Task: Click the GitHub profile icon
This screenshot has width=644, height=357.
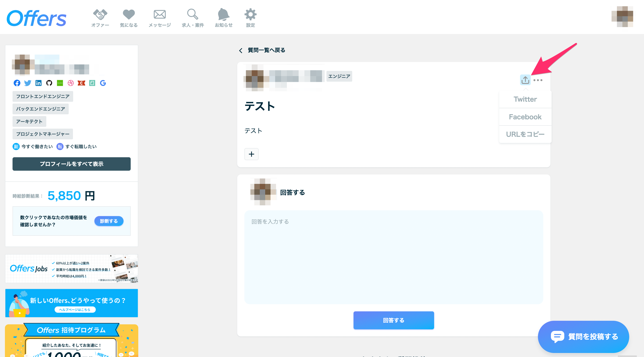Action: click(x=49, y=83)
